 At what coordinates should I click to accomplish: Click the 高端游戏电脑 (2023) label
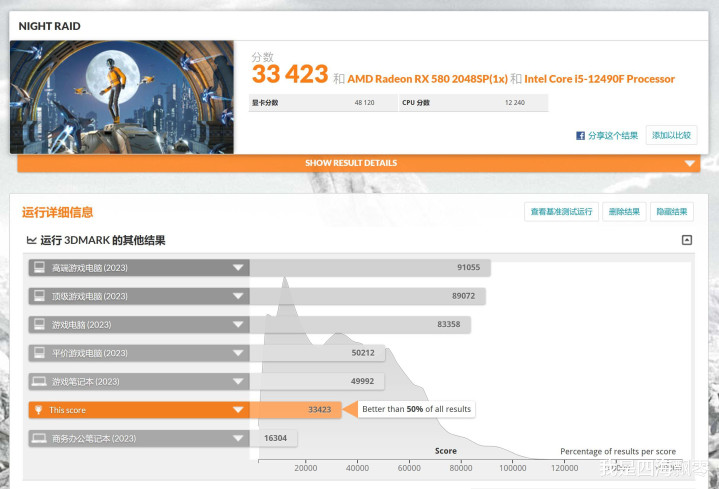click(x=89, y=268)
